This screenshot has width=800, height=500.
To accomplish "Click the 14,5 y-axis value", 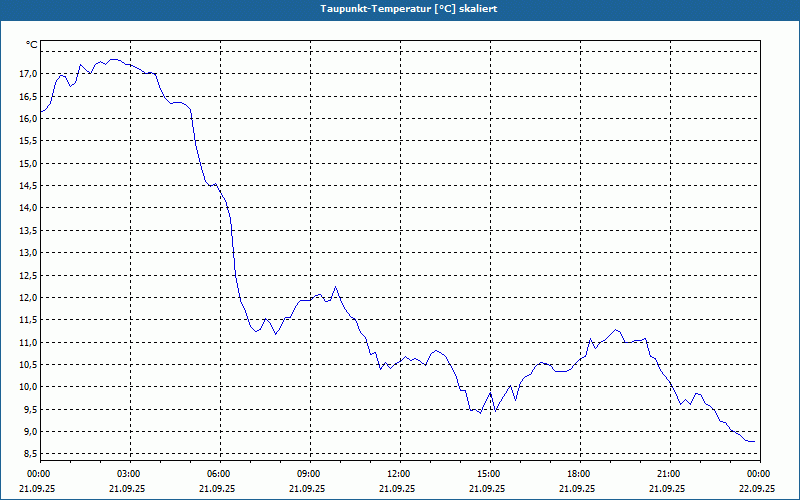I will [28, 186].
